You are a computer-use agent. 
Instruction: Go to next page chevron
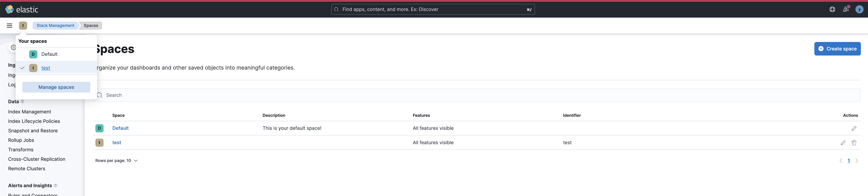click(x=857, y=161)
